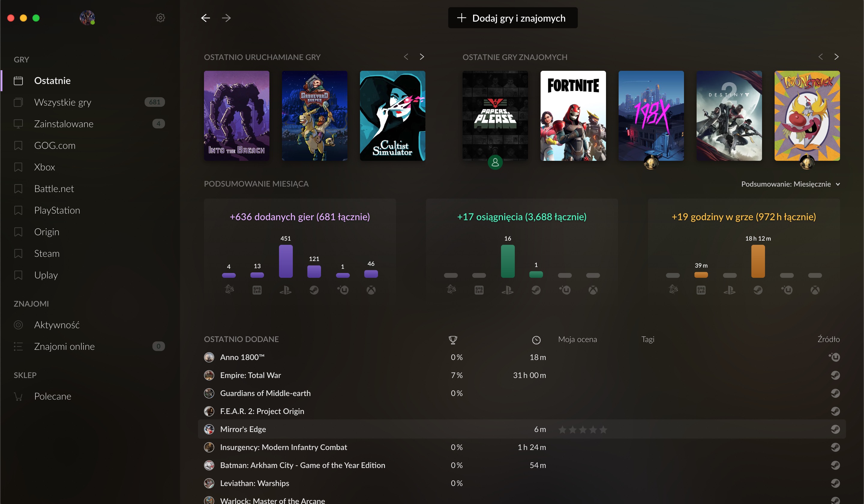Click PlayStation icon in achievements chart
Screen dimensions: 864x504
(507, 290)
